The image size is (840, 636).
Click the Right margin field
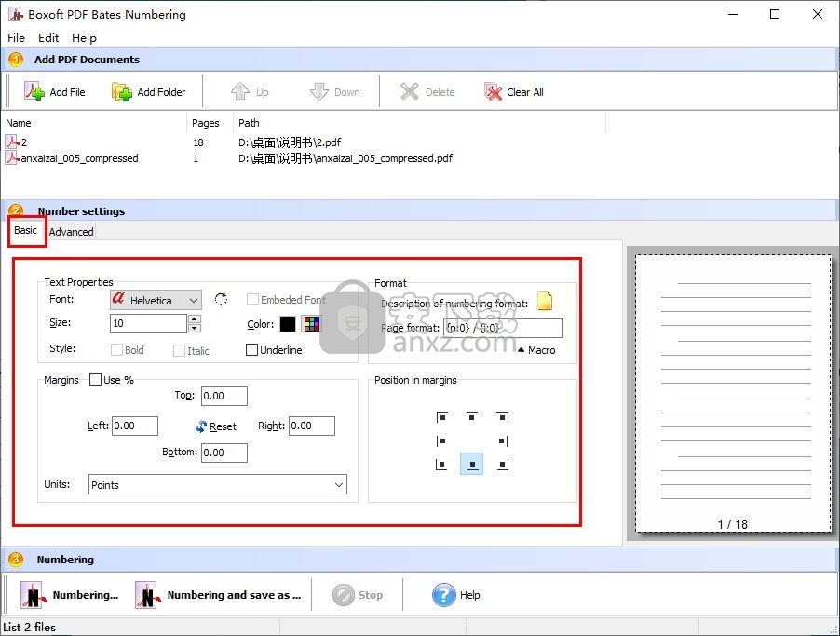pos(312,426)
